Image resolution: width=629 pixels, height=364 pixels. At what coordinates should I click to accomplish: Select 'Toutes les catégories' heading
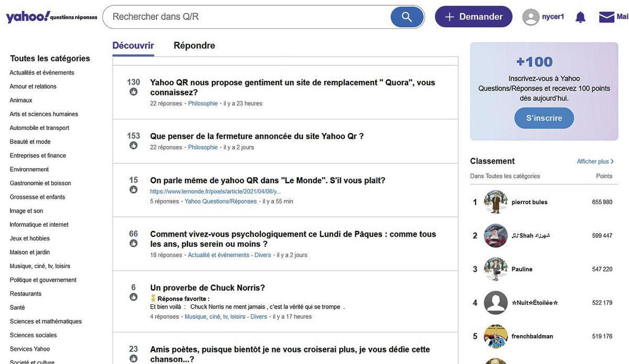click(50, 59)
